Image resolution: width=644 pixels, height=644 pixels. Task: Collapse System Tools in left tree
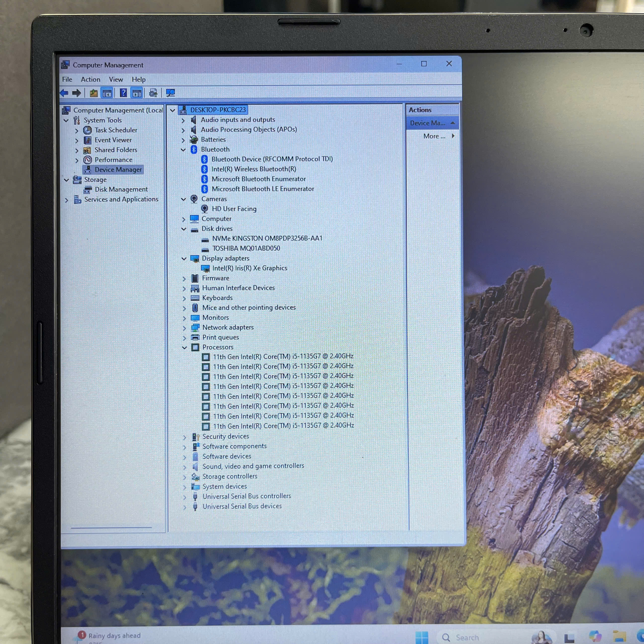click(x=66, y=120)
